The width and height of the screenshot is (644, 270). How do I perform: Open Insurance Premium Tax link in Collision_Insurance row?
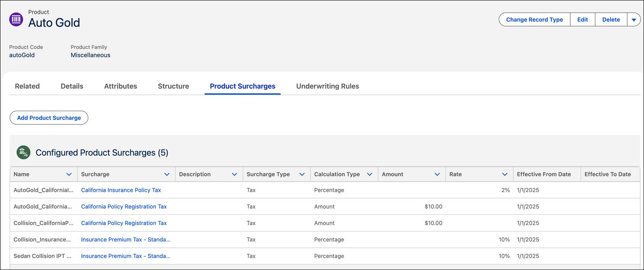click(x=126, y=240)
